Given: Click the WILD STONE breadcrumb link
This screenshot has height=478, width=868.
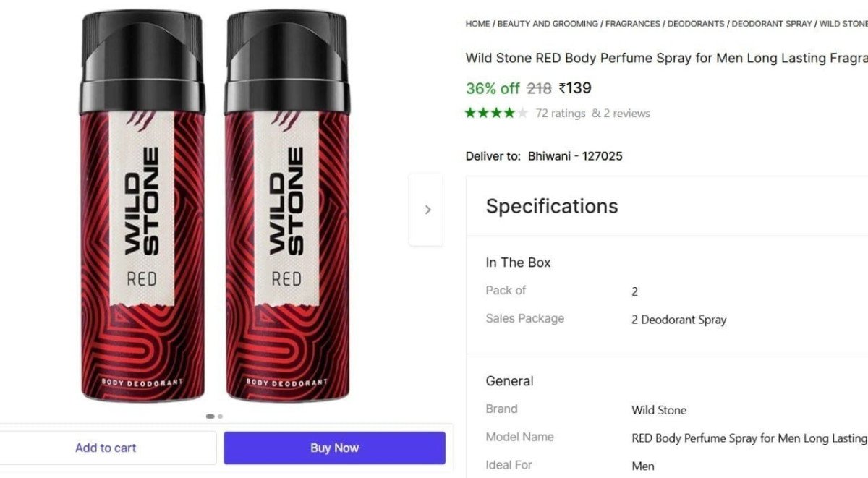Looking at the screenshot, I should (x=843, y=23).
